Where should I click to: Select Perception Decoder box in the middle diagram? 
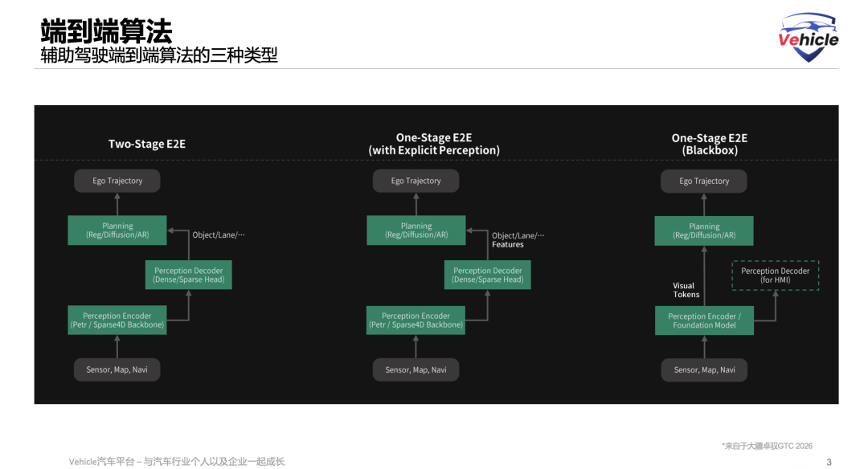pos(487,275)
